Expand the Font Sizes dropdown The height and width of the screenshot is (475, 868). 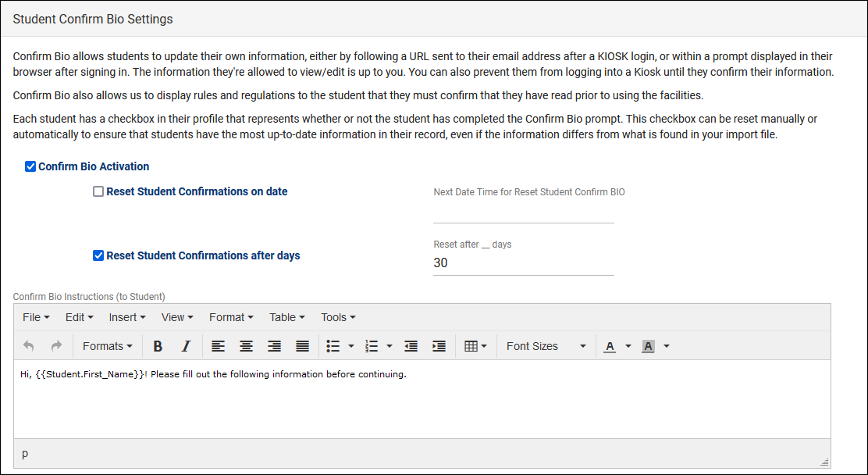(546, 346)
